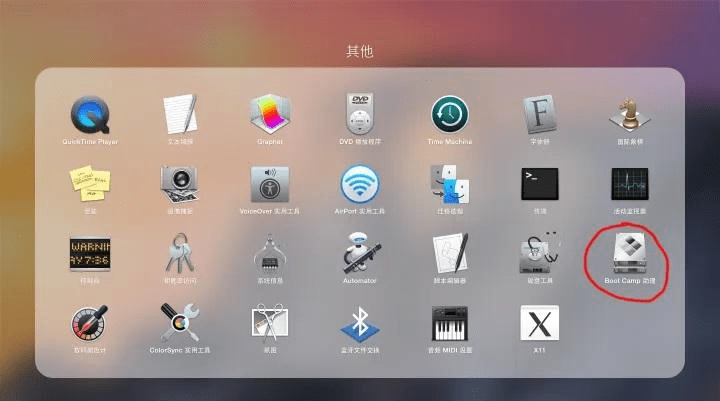Open Bluetooth File Exchange
The height and width of the screenshot is (401, 720).
click(x=360, y=323)
